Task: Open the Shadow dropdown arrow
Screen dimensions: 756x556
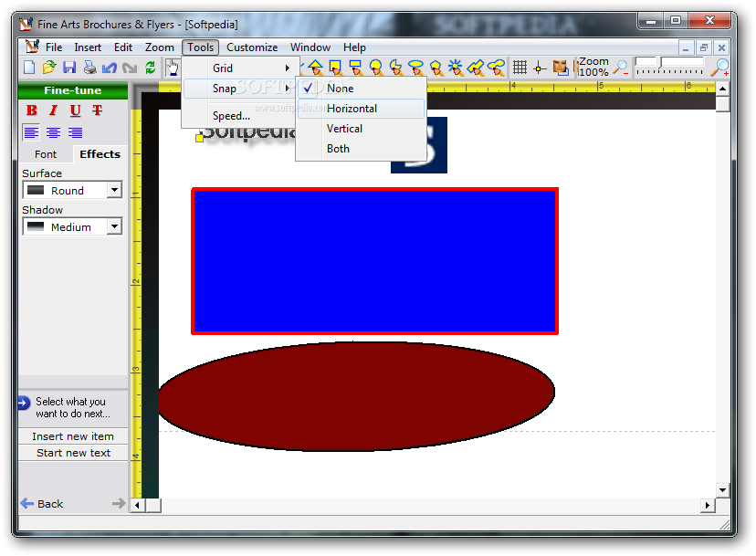Action: tap(114, 226)
